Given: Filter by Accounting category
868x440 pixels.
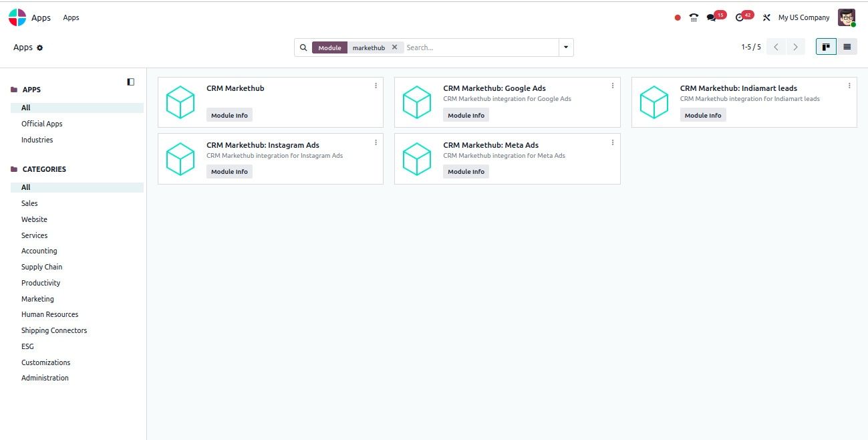Looking at the screenshot, I should (x=39, y=251).
